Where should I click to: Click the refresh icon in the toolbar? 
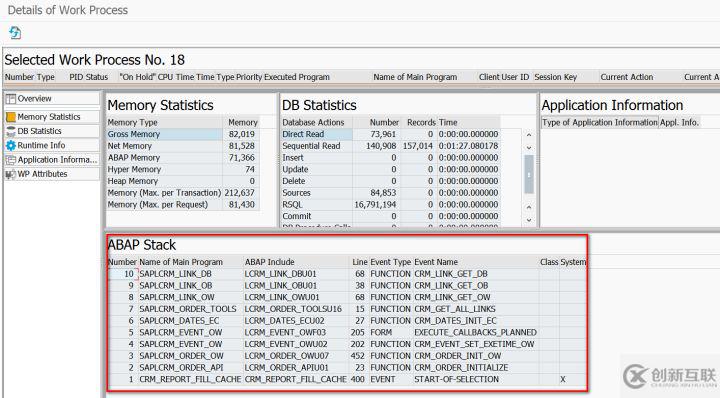pyautogui.click(x=15, y=33)
